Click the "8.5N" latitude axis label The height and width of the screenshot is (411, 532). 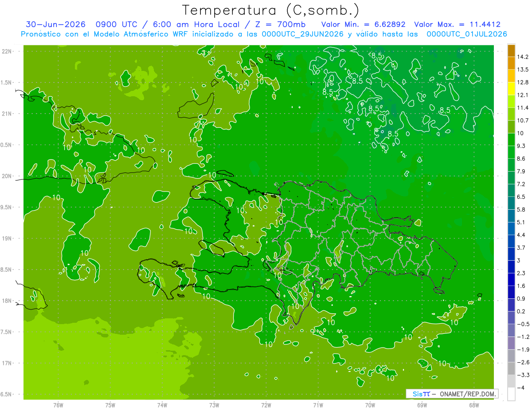coord(6,270)
